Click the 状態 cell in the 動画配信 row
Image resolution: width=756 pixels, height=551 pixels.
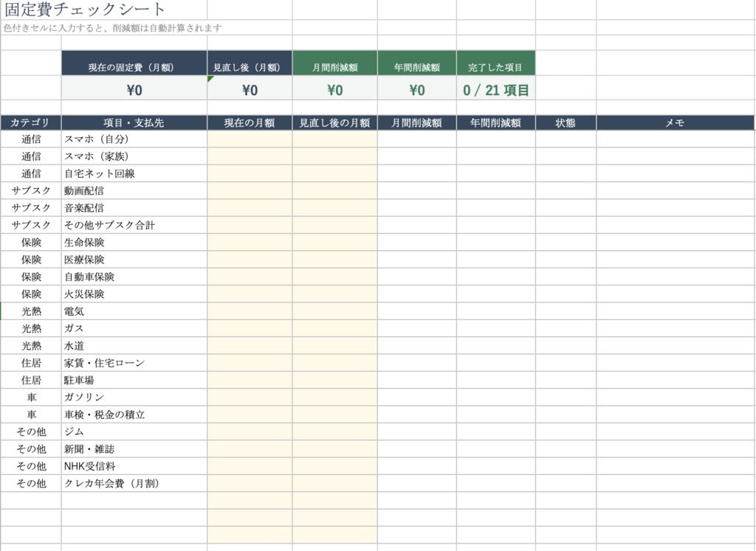(566, 191)
